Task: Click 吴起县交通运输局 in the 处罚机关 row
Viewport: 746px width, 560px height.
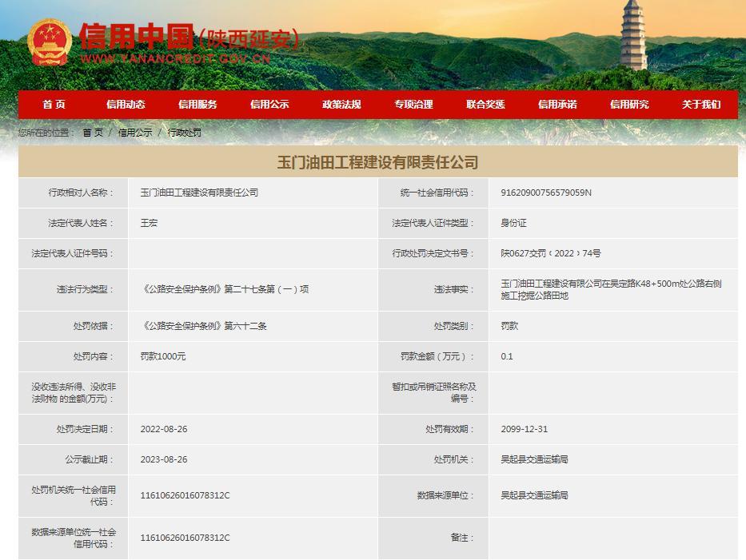Action: (534, 459)
